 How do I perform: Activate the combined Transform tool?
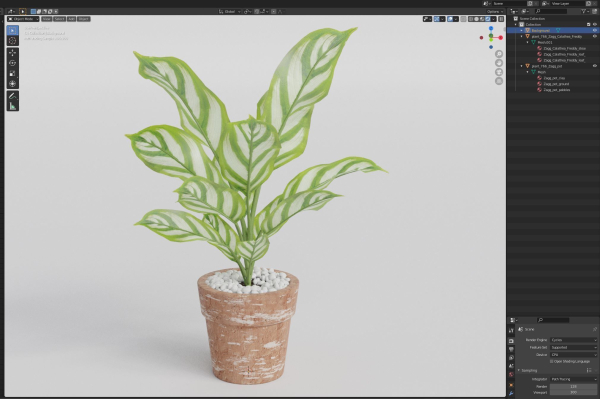tap(13, 84)
